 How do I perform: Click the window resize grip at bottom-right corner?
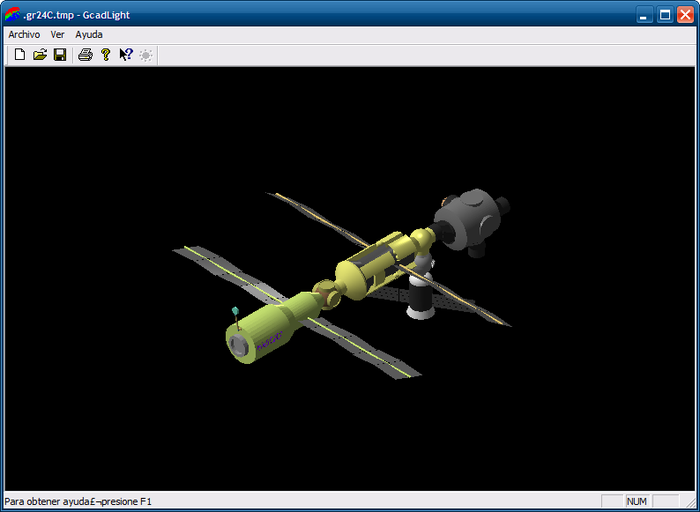(x=691, y=503)
